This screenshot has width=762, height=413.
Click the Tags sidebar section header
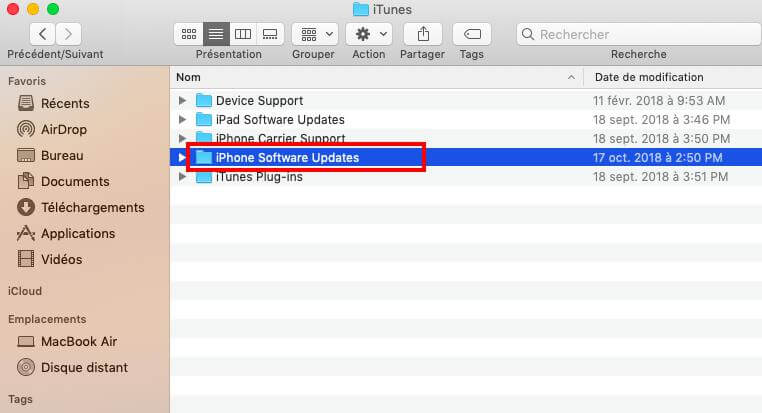point(20,399)
